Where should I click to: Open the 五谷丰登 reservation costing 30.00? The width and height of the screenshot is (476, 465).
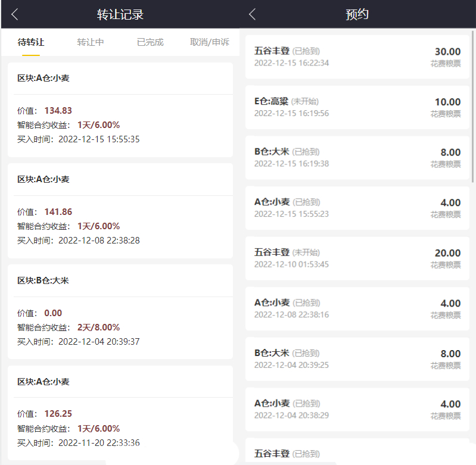click(x=357, y=57)
